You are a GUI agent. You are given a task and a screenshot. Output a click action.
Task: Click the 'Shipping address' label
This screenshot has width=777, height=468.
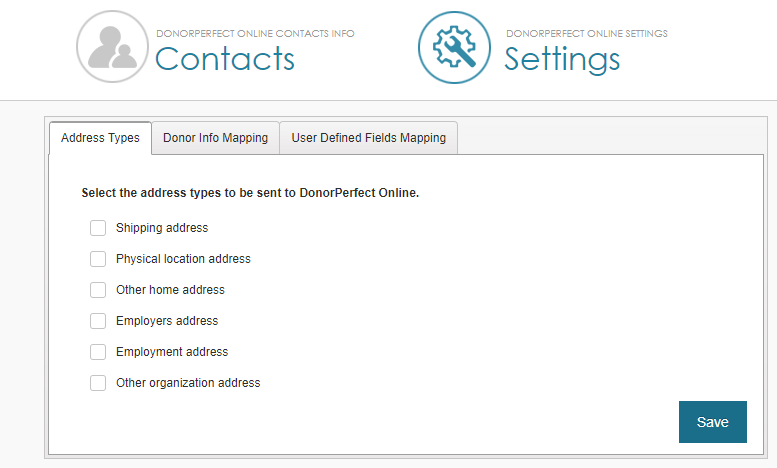click(162, 228)
